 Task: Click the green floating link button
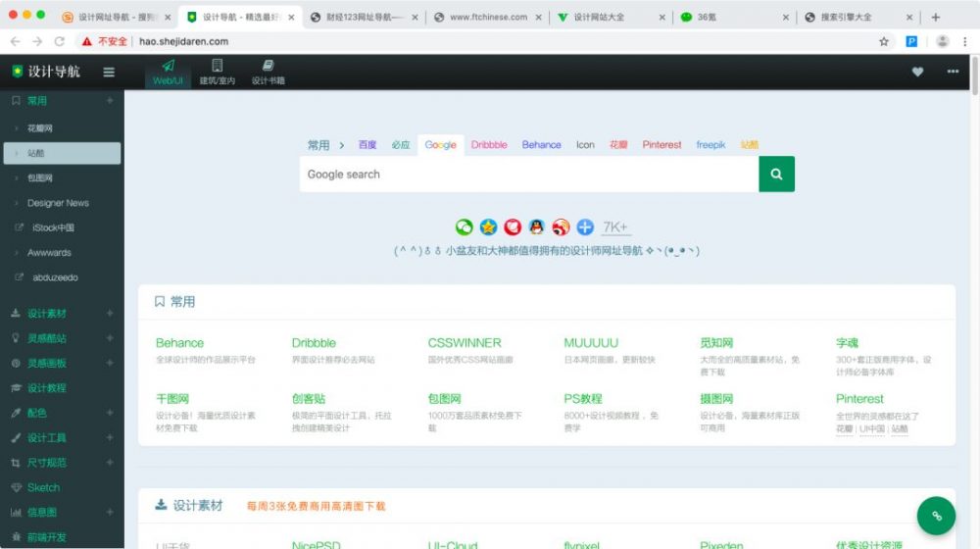tap(936, 516)
